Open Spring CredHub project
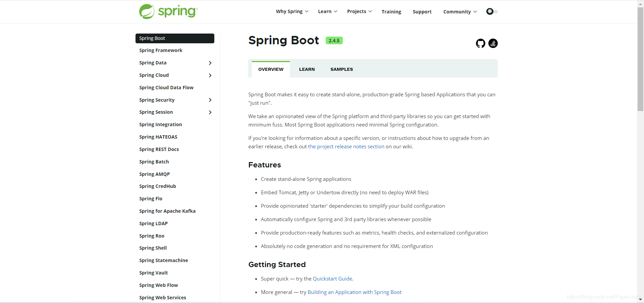The width and height of the screenshot is (644, 303). [158, 186]
